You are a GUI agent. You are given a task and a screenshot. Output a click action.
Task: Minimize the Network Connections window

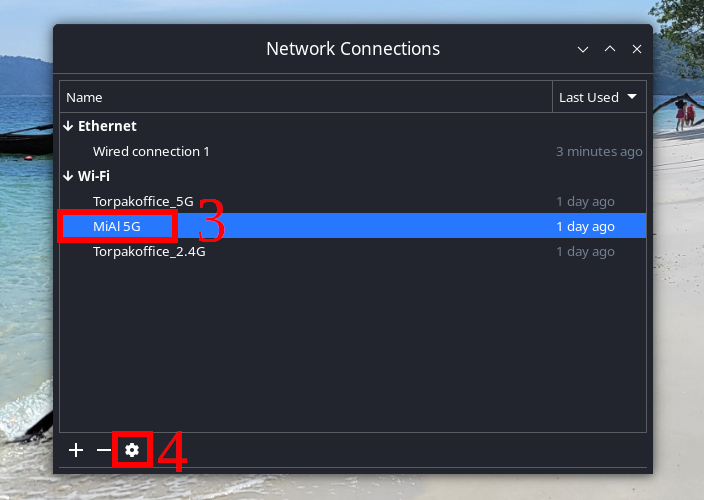pyautogui.click(x=583, y=49)
